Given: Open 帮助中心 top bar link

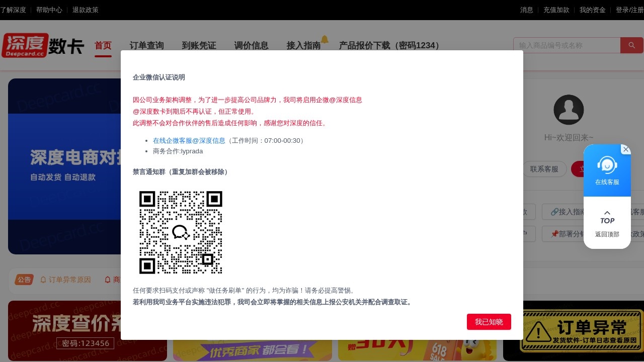Looking at the screenshot, I should [x=49, y=10].
